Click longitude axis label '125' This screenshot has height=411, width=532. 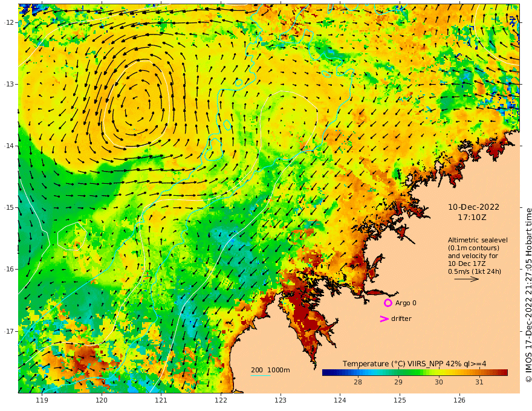coord(400,400)
